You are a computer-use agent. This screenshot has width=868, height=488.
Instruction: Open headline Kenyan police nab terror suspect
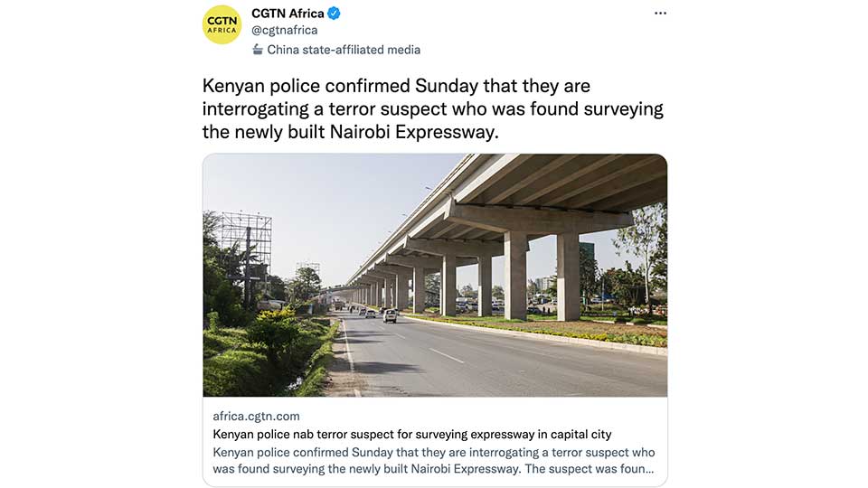412,435
